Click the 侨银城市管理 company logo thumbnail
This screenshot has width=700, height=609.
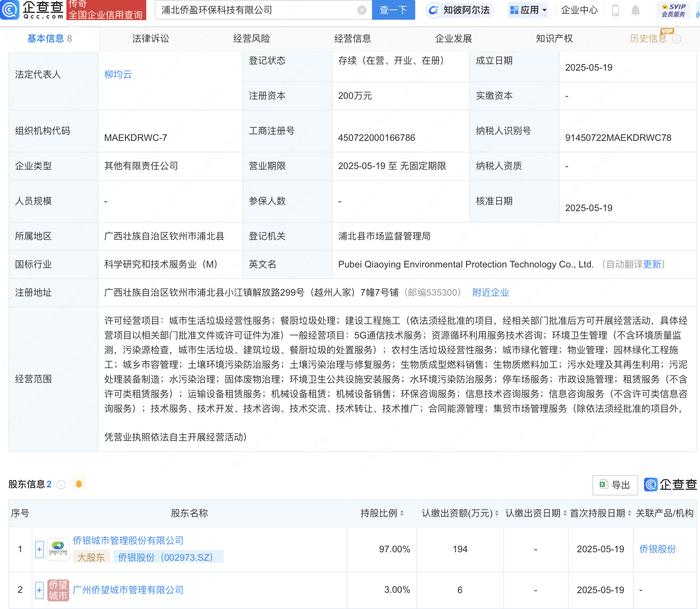coord(58,549)
